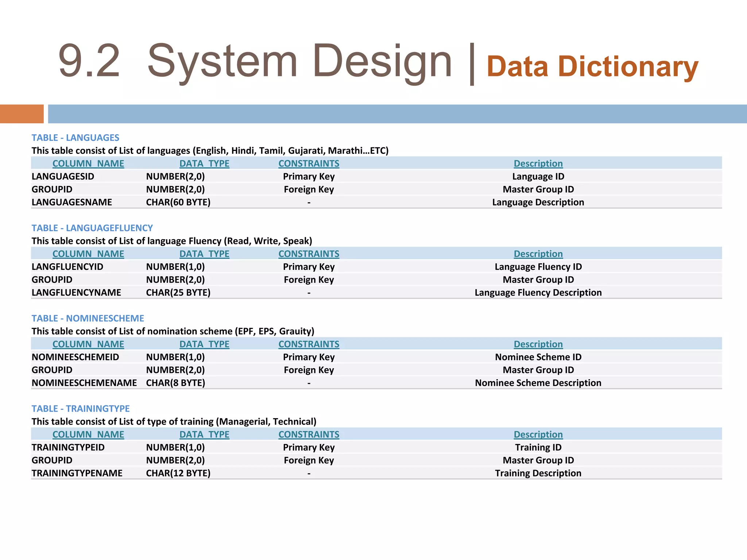Click the LANGFLUENCYNAME cell
The height and width of the screenshot is (560, 747).
(x=76, y=292)
